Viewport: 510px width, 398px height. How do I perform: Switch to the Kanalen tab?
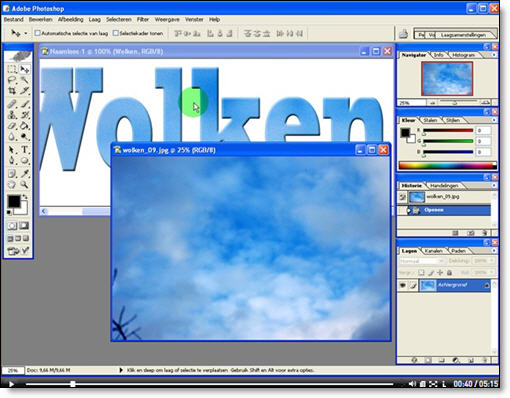[434, 251]
